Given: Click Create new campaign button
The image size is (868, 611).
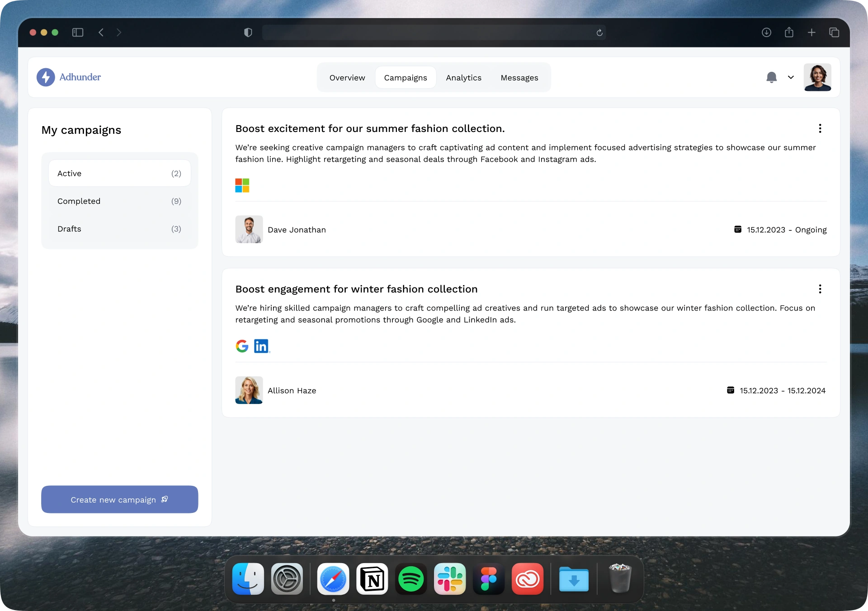Looking at the screenshot, I should (x=119, y=499).
